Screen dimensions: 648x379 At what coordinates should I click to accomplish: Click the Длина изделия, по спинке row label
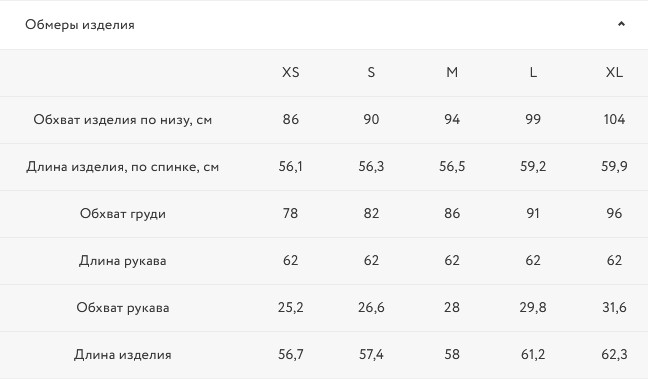click(x=123, y=167)
